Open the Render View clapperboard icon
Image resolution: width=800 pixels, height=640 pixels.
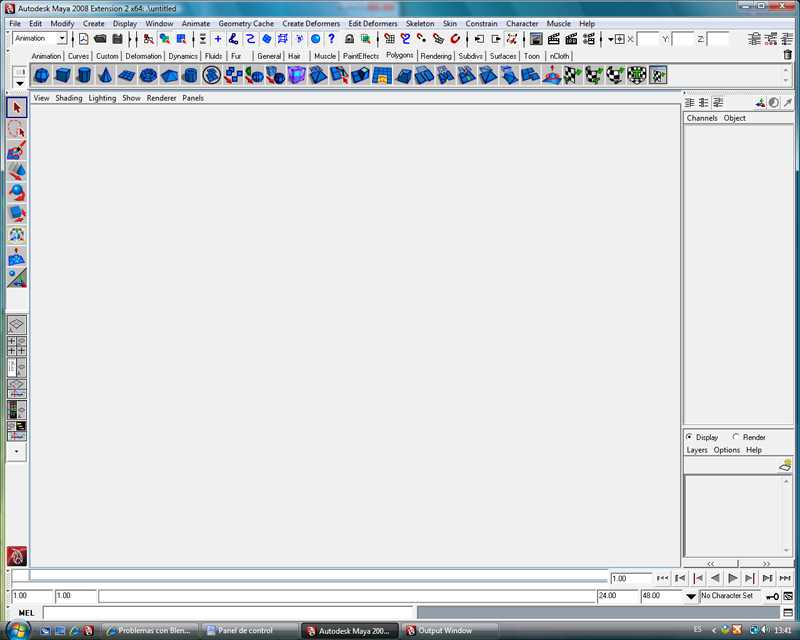coord(553,39)
